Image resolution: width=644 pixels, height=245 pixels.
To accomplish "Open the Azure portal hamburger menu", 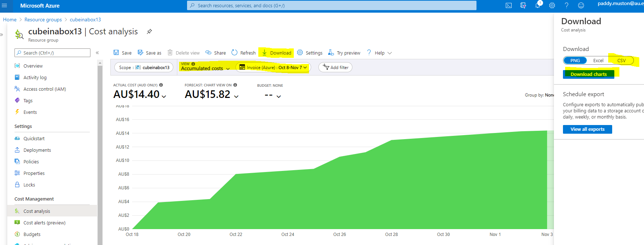I will tap(4, 5).
